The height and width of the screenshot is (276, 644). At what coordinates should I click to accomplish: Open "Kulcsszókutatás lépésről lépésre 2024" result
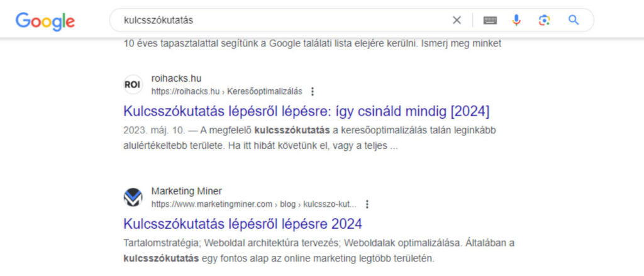click(x=243, y=224)
